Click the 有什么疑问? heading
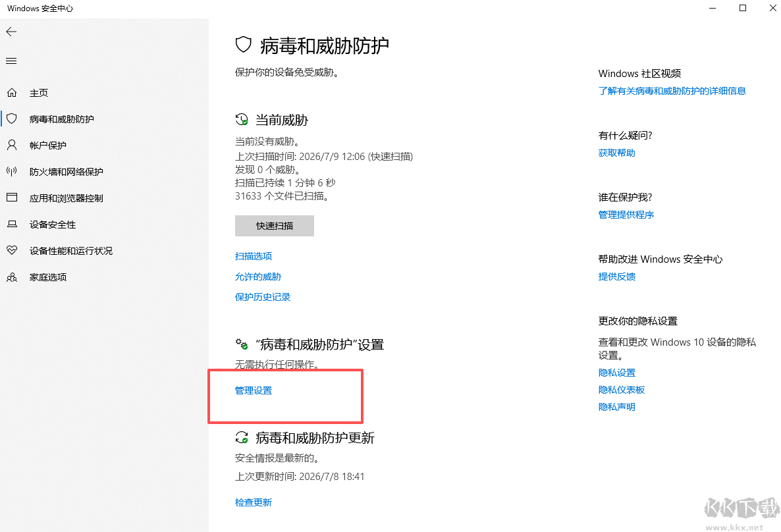 [x=625, y=136]
